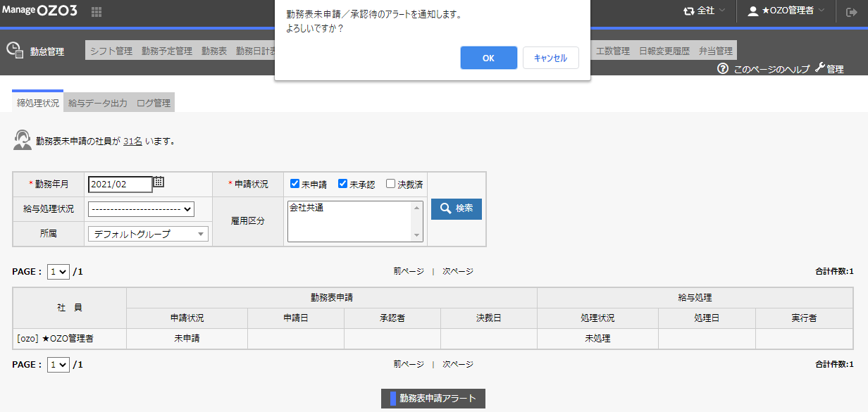Click the ★OZO管理者 user icon
The width and height of the screenshot is (868, 412).
point(753,11)
